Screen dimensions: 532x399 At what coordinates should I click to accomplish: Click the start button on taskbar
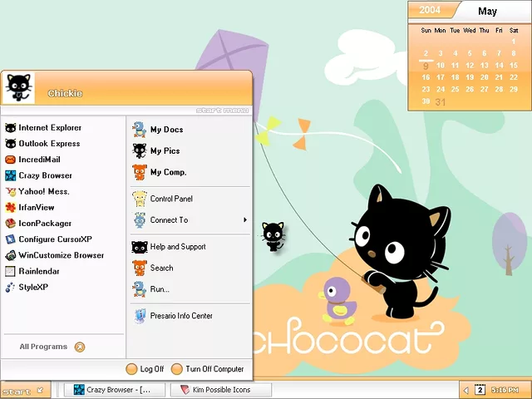tap(26, 390)
